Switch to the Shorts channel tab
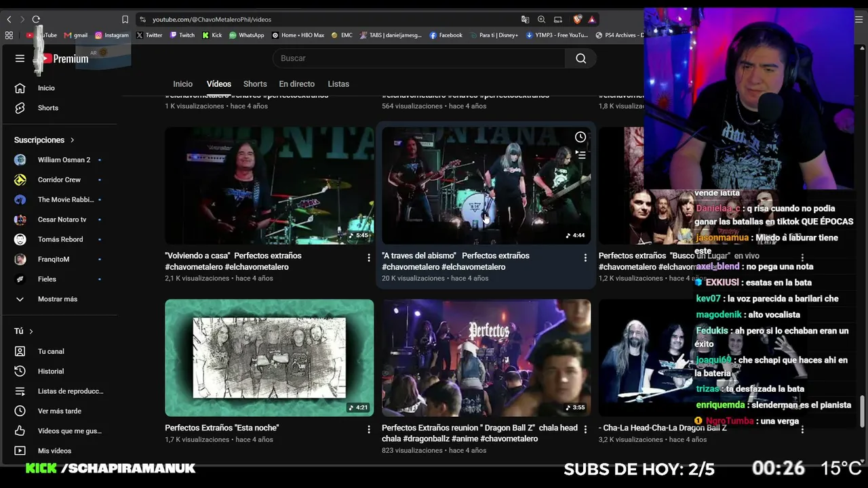 click(255, 84)
